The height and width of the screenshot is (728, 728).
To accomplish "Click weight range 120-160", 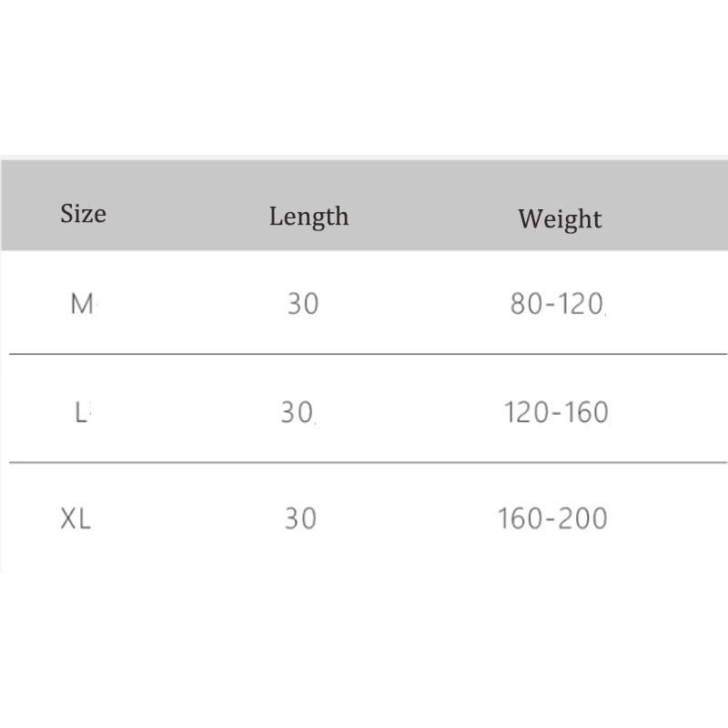I will pos(556,412).
